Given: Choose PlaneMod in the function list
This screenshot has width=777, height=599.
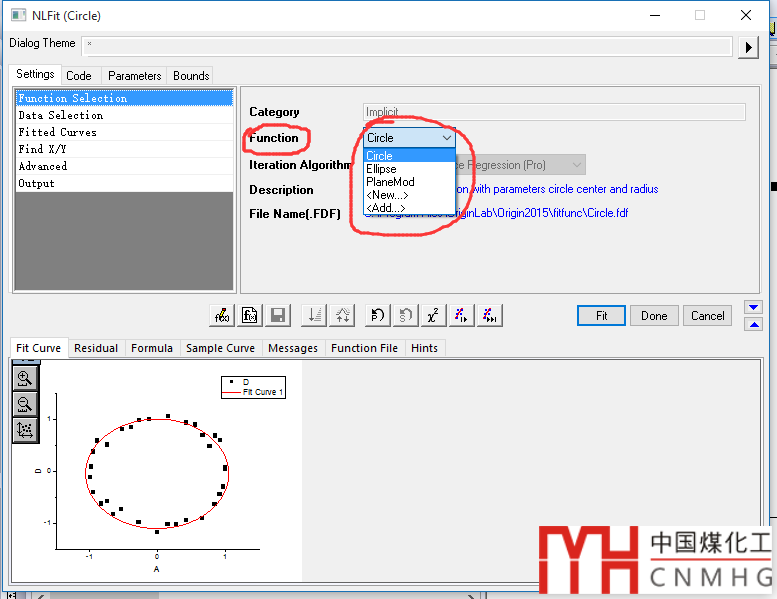Looking at the screenshot, I should pos(389,182).
